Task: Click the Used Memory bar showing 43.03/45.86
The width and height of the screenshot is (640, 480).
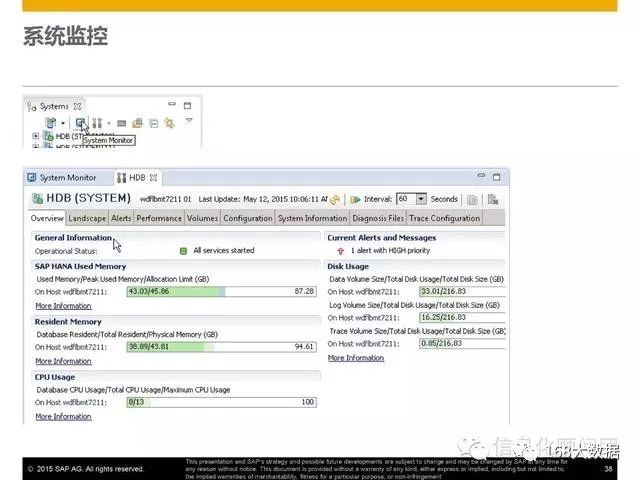Action: (x=222, y=291)
